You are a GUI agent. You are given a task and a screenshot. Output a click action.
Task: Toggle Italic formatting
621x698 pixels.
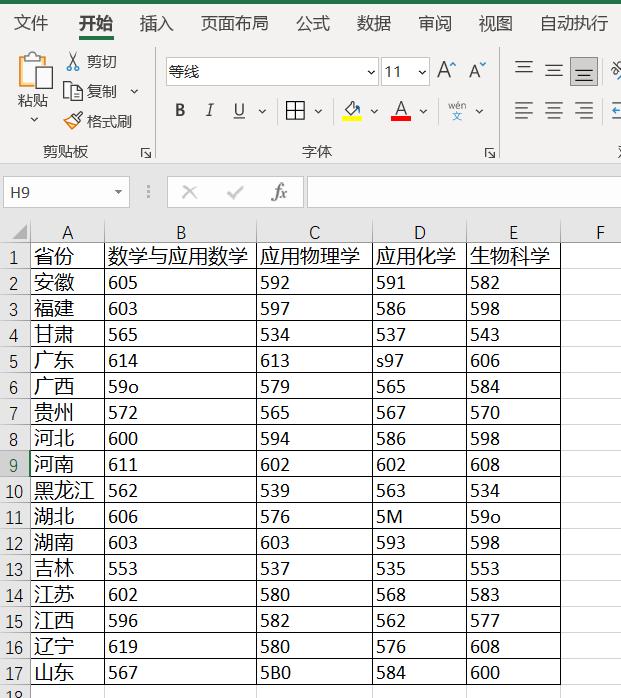pyautogui.click(x=210, y=110)
